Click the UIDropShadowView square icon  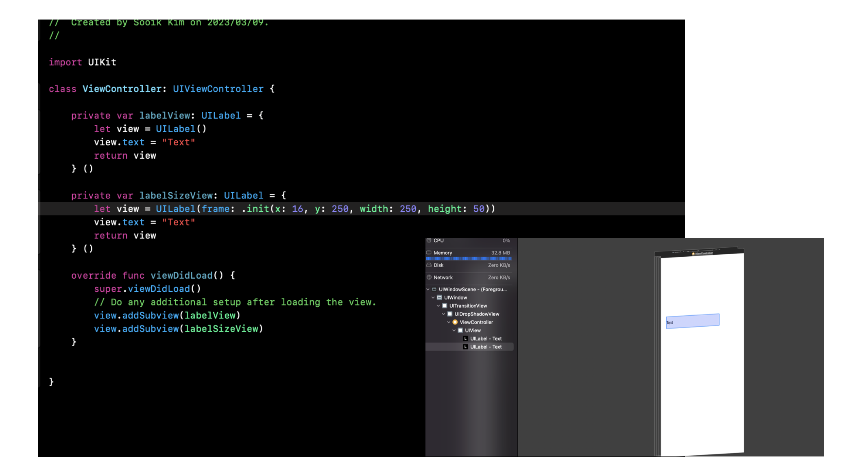[450, 314]
